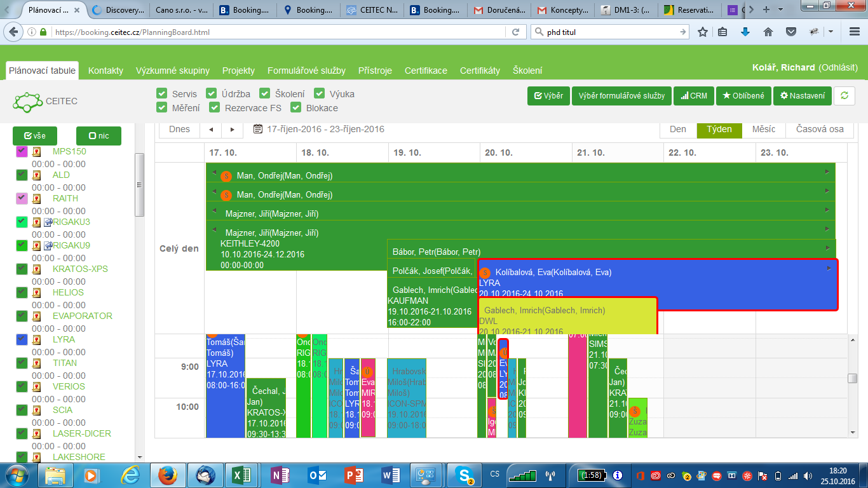Switch to Den view tab
The height and width of the screenshot is (488, 868).
(x=678, y=129)
